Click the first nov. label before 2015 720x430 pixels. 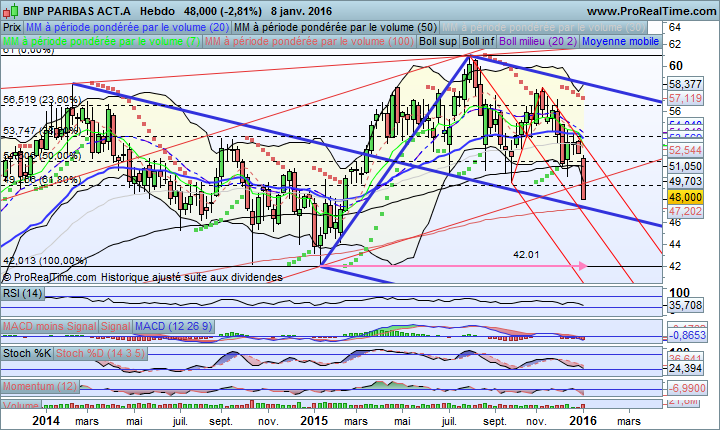click(x=268, y=421)
